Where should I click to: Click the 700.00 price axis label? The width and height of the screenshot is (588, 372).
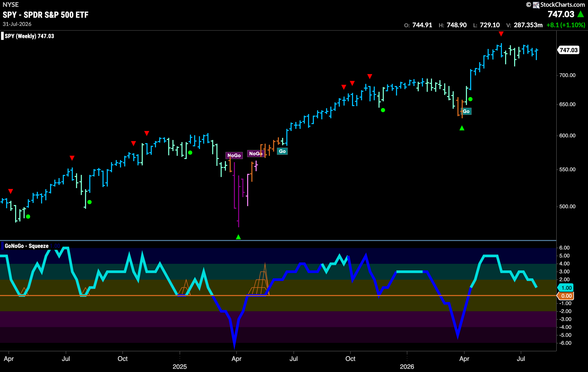click(567, 75)
